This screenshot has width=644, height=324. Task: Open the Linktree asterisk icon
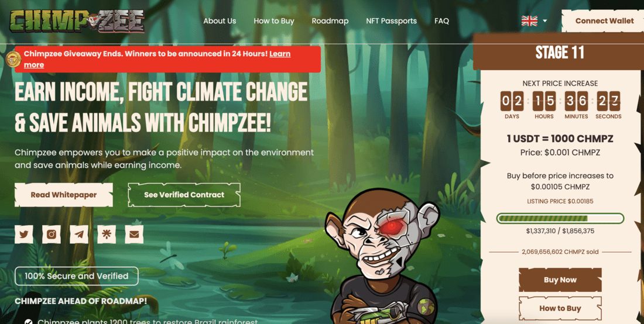107,234
